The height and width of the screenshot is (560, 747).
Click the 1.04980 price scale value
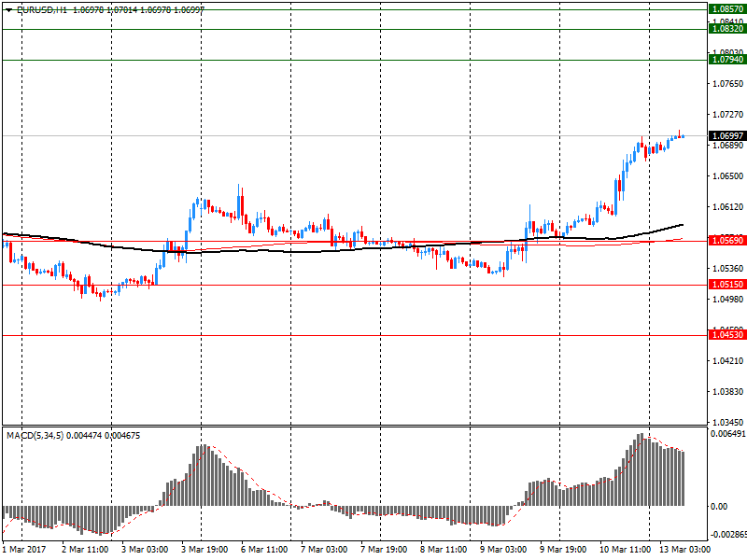tap(727, 299)
